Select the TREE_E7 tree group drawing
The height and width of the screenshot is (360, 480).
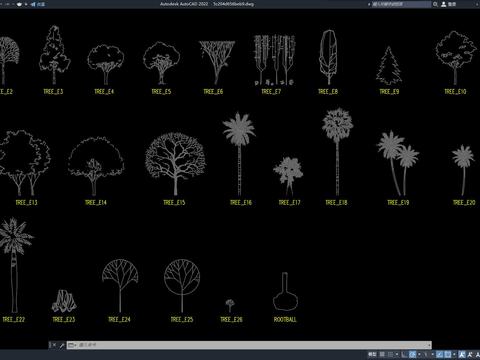(274, 60)
